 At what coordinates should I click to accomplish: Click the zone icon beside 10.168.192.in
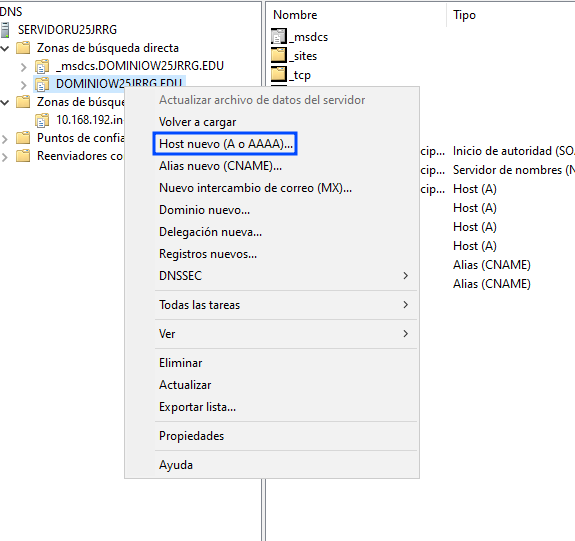pos(42,120)
